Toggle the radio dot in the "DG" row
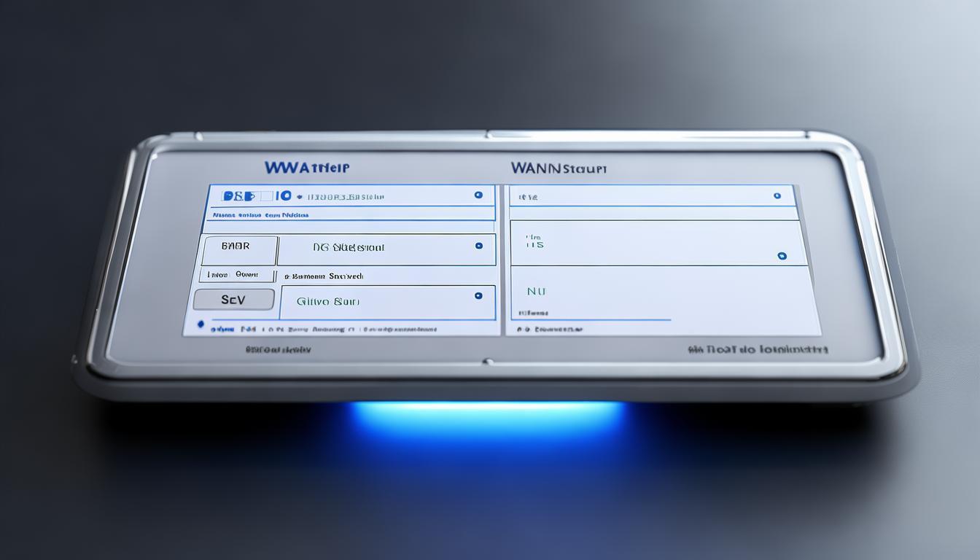This screenshot has width=980, height=560. (x=478, y=246)
